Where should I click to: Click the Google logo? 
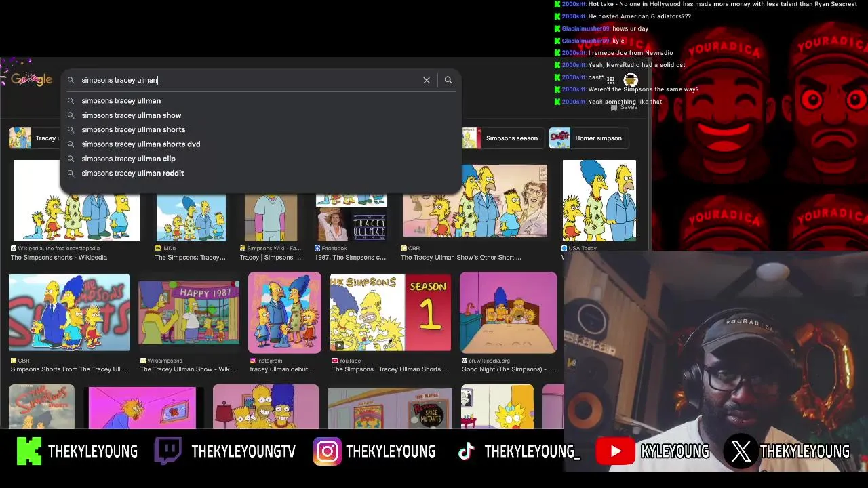31,79
